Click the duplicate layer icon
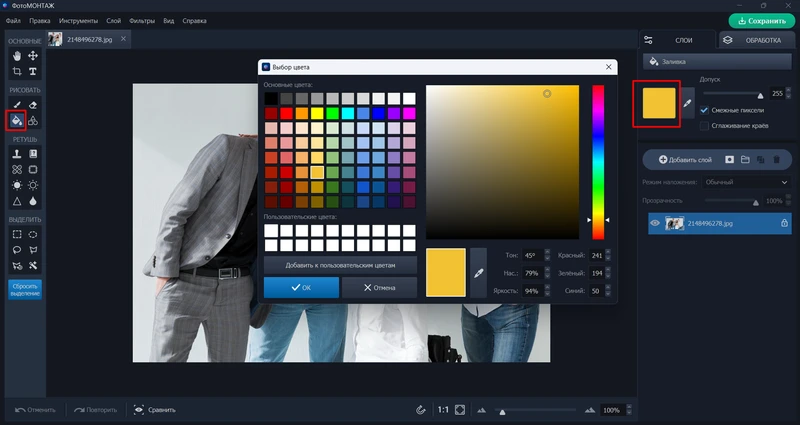 761,160
